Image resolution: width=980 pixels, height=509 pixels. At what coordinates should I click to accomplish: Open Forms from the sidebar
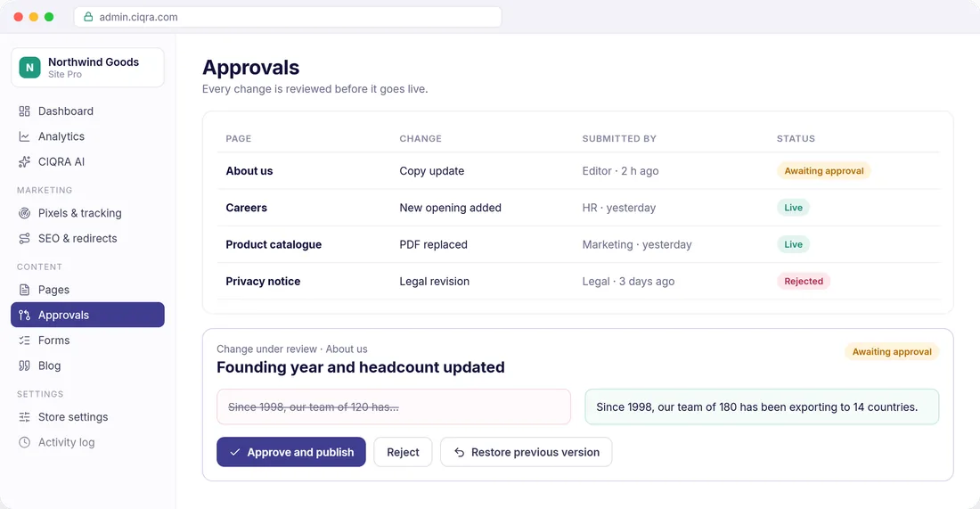[x=87, y=341]
